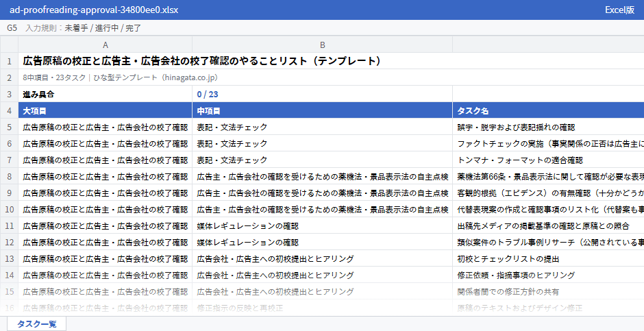Click the 大項目 header cell
This screenshot has width=644, height=331.
pos(105,111)
